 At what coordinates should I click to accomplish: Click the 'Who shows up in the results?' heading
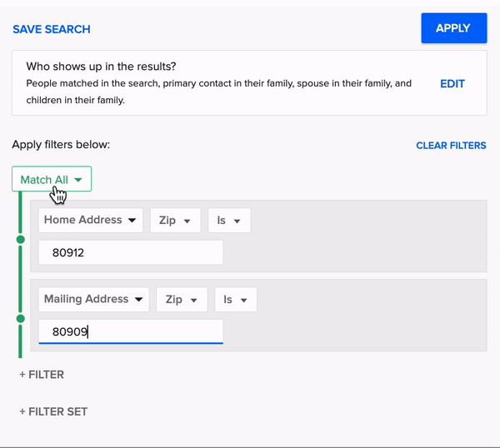(107, 66)
